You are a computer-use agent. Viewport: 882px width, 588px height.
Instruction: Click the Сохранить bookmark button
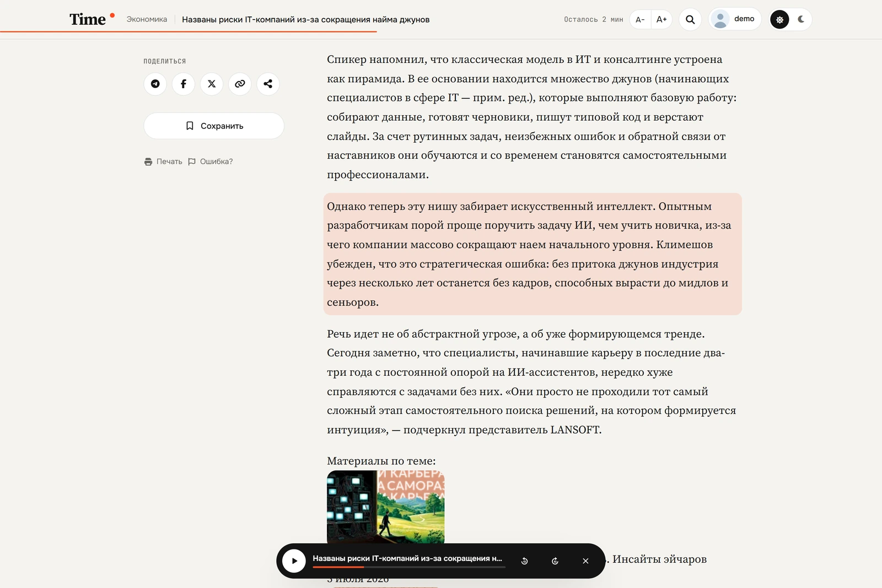[x=214, y=126]
